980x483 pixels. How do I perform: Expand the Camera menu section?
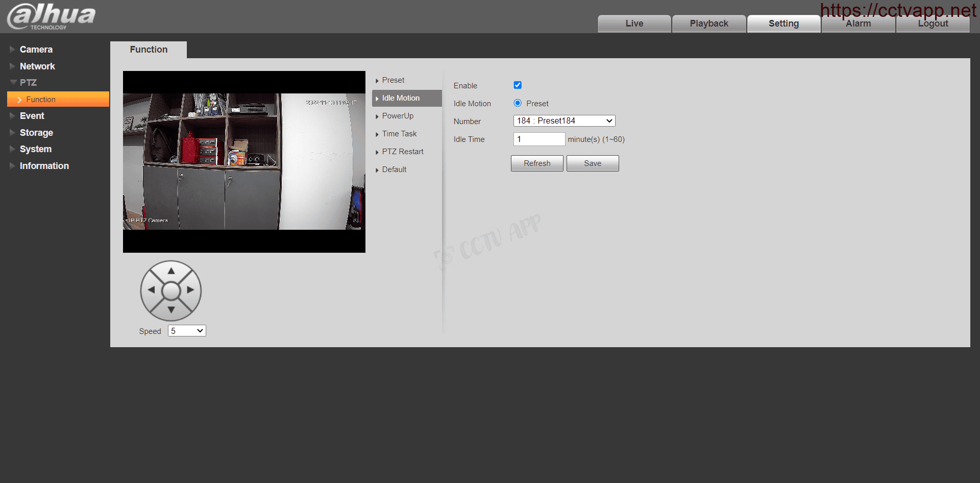tap(36, 50)
